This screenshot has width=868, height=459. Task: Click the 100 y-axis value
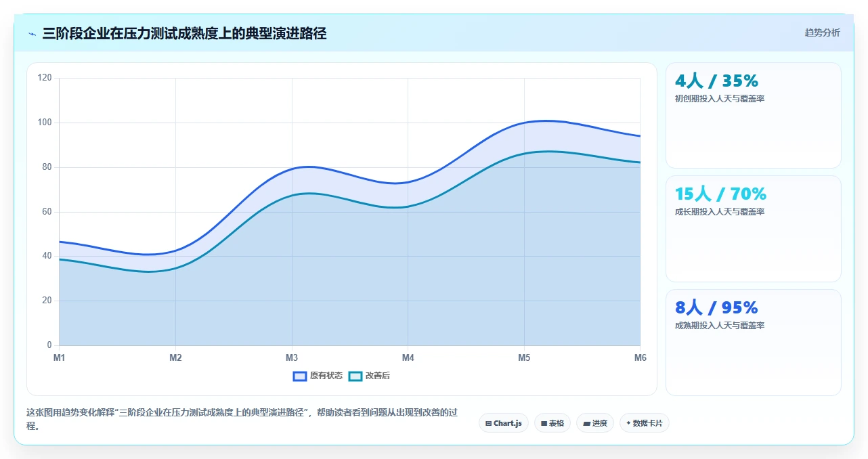coord(45,123)
